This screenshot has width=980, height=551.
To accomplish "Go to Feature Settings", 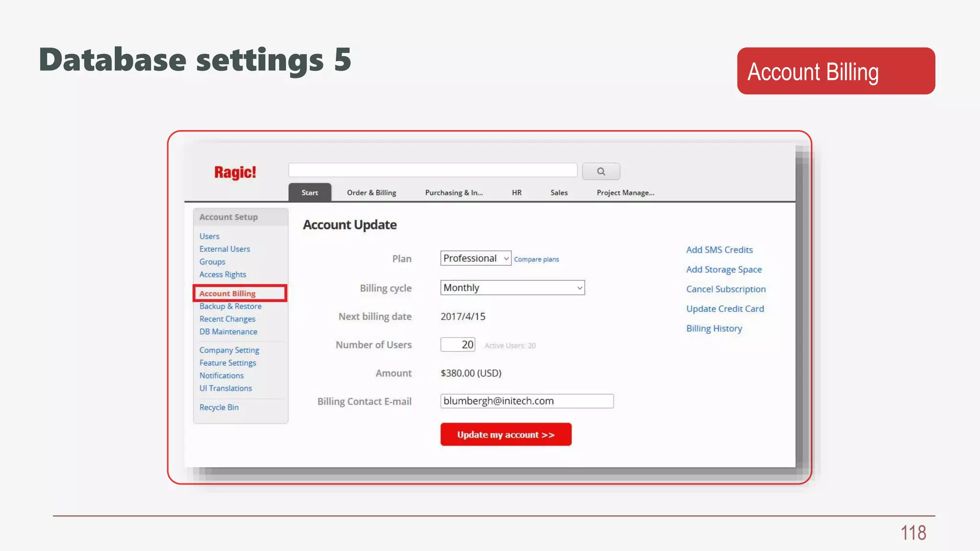I will [228, 363].
